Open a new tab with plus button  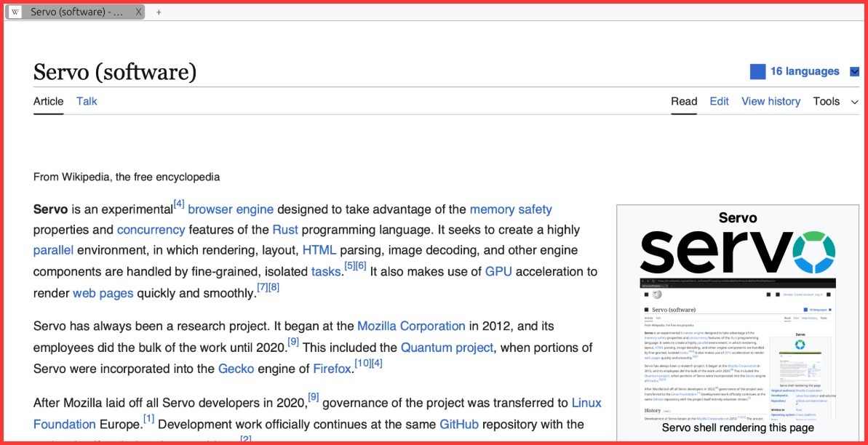159,12
